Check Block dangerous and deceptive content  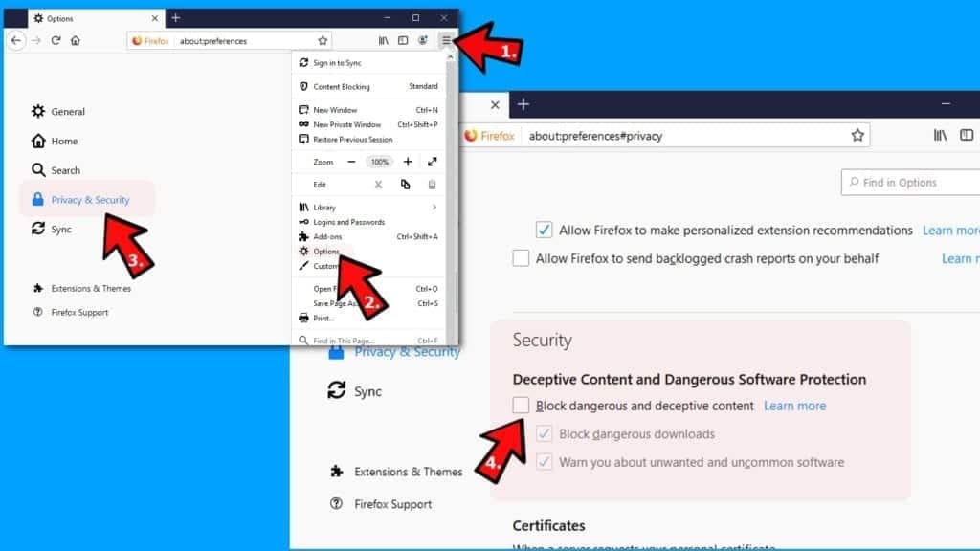521,406
